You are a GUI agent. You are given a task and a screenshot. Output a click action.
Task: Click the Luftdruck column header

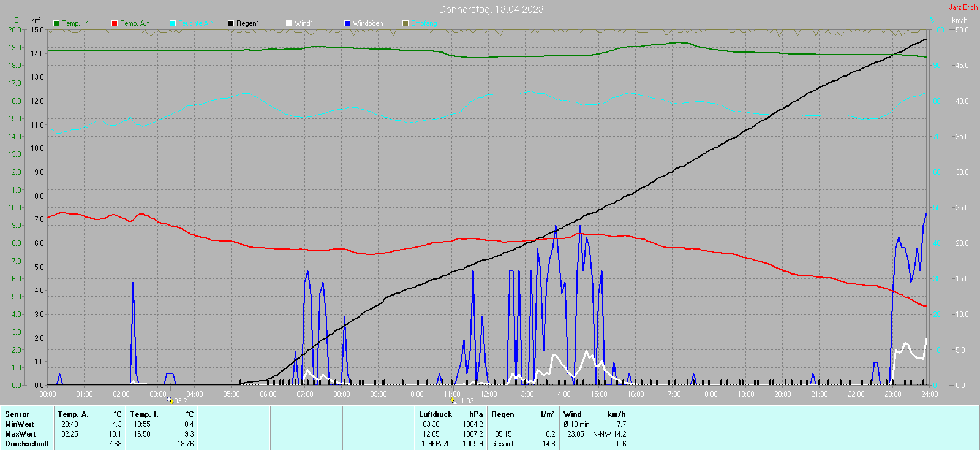pos(435,414)
